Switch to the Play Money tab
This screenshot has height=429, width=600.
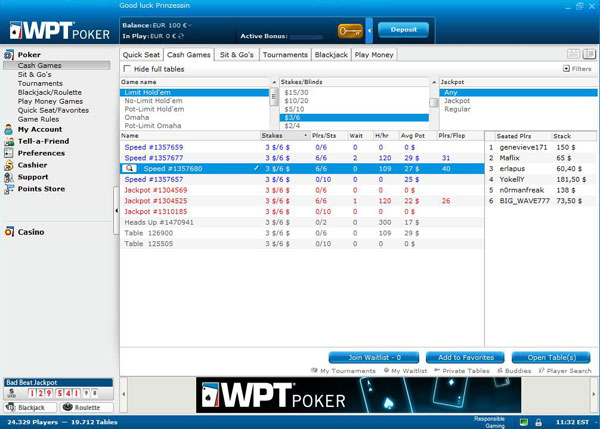pos(374,55)
